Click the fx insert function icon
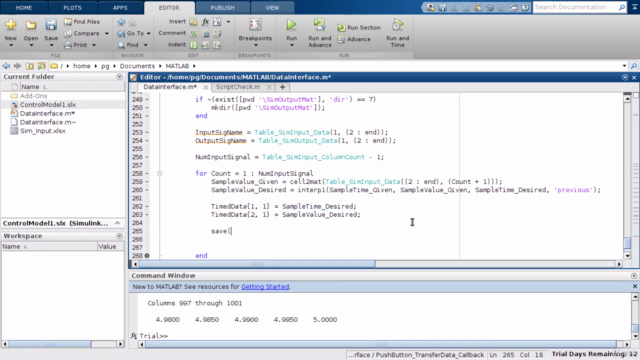The width and height of the screenshot is (640, 360). [x=205, y=22]
